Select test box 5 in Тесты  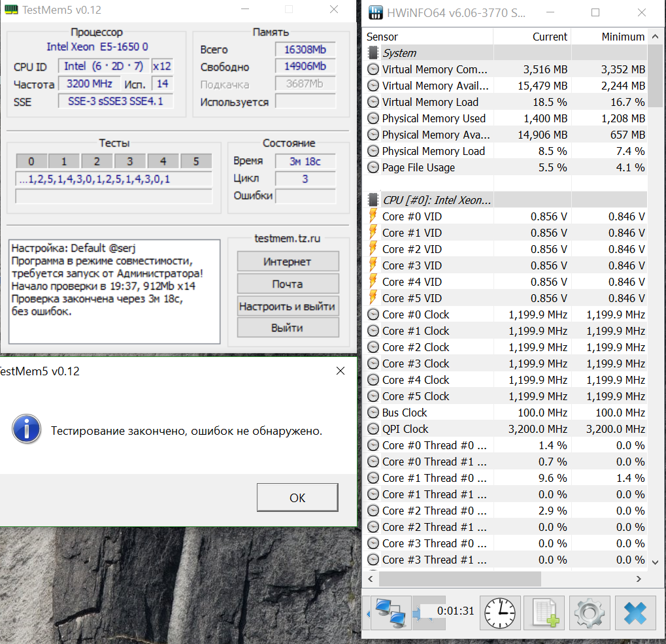(x=196, y=161)
